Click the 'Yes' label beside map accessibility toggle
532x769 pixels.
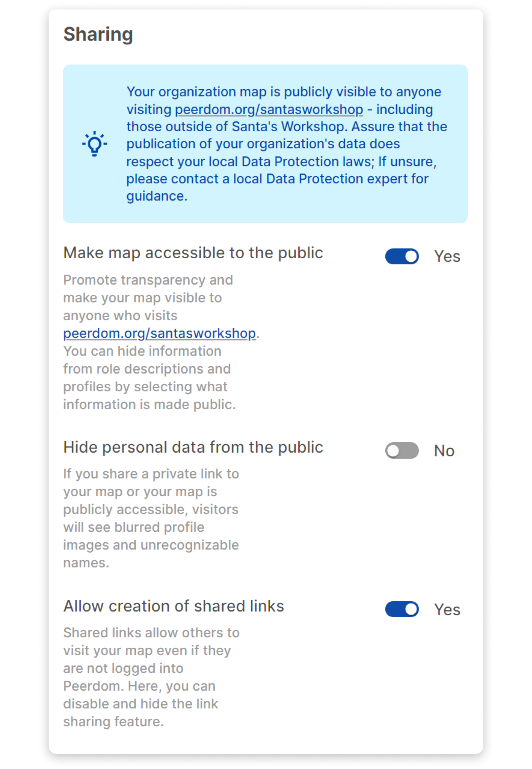(447, 256)
